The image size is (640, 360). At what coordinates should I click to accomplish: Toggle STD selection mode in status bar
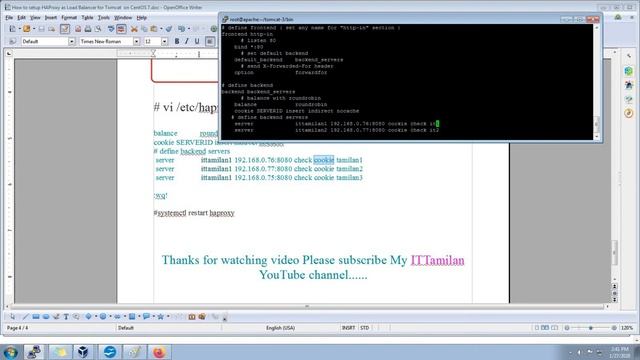364,328
